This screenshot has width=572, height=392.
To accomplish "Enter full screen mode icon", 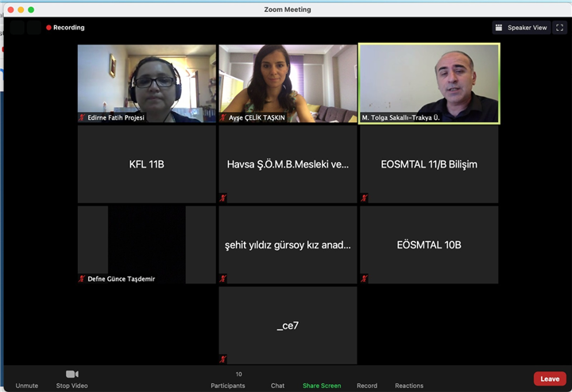I will (559, 28).
